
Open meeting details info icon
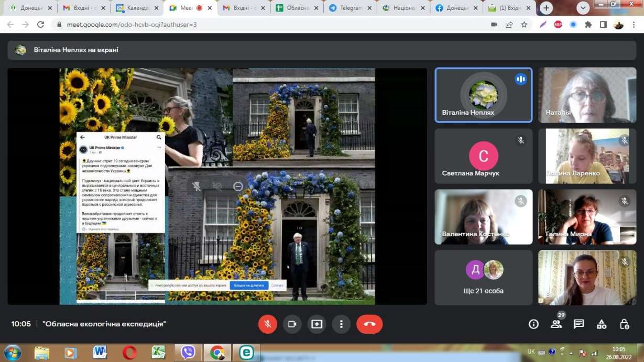pyautogui.click(x=533, y=324)
